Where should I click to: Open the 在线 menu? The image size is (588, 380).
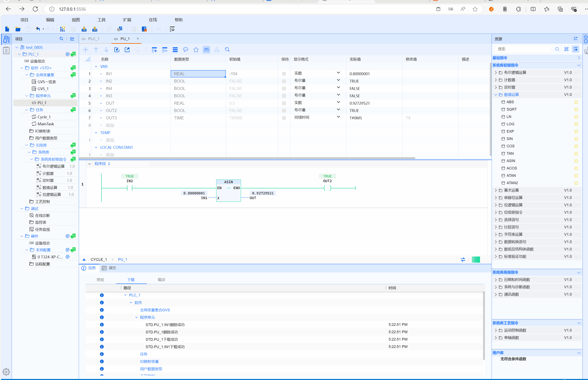pyautogui.click(x=153, y=20)
